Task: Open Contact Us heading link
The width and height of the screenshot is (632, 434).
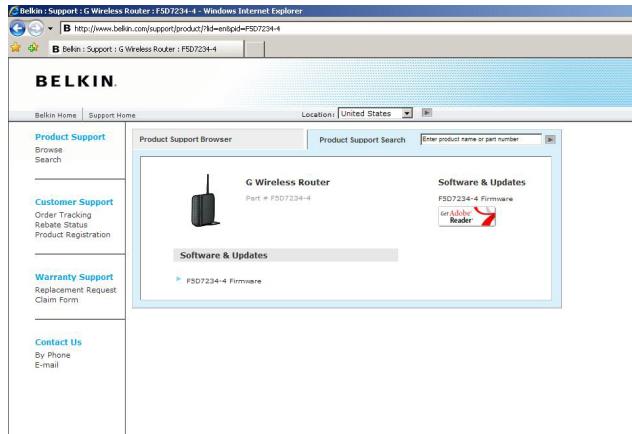Action: [58, 342]
